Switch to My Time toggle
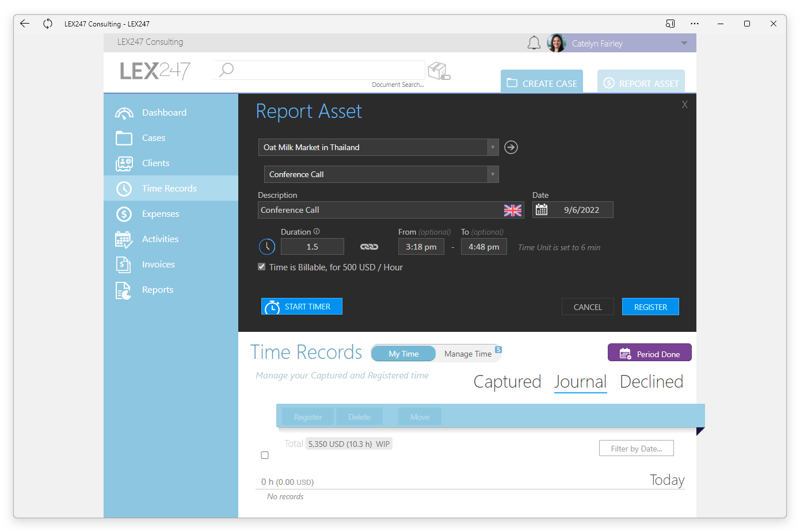This screenshot has height=532, width=800. [403, 354]
